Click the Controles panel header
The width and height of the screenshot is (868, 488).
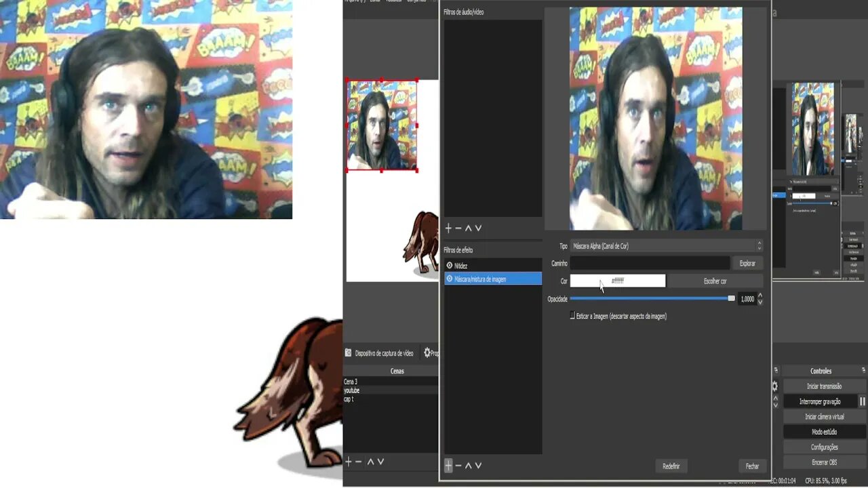coord(821,371)
